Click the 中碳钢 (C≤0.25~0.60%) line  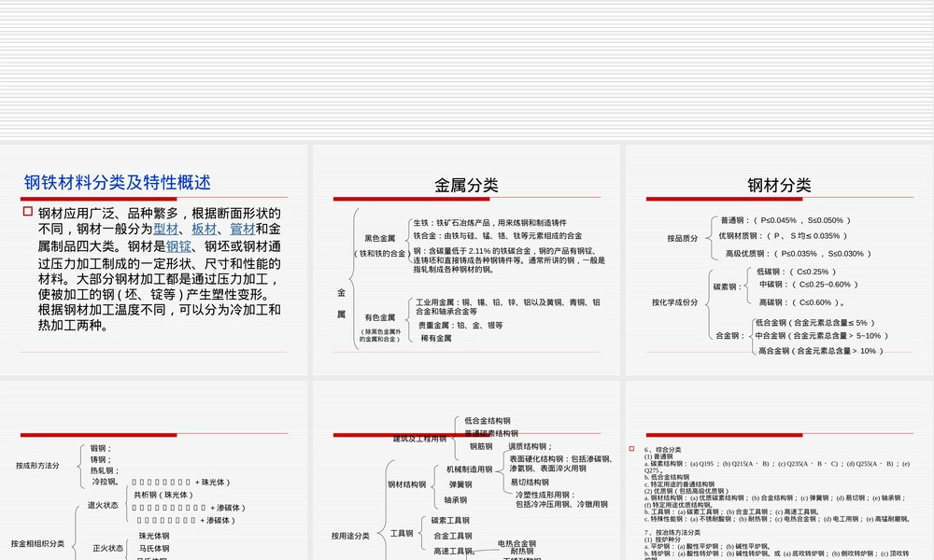pos(808,285)
